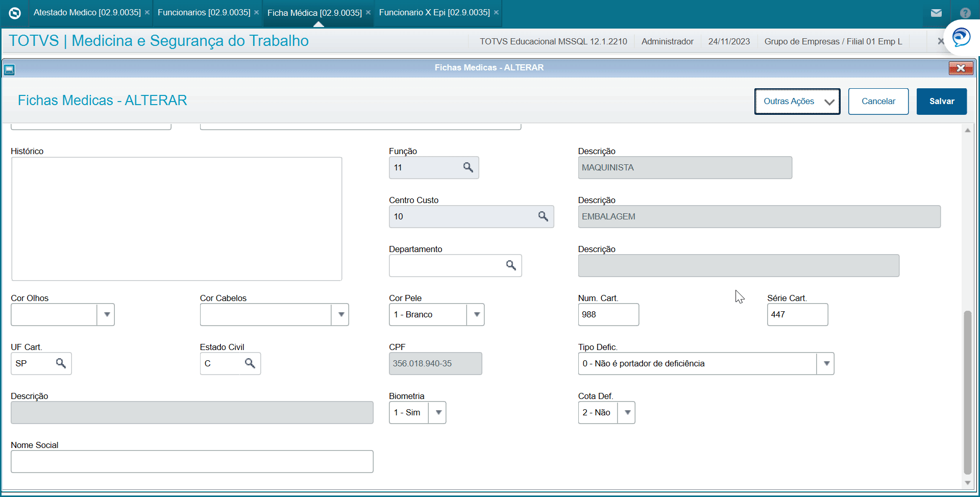This screenshot has height=497, width=980.
Task: Expand the Cor Cabelos dropdown
Action: pos(340,314)
